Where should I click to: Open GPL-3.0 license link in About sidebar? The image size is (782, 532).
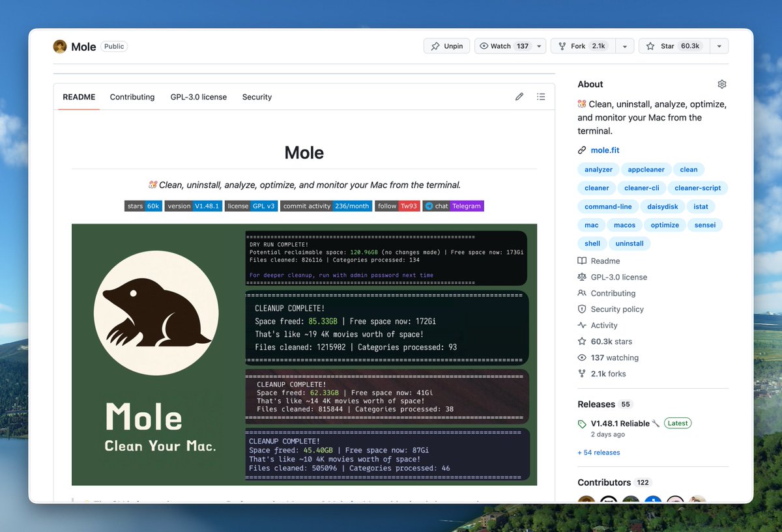(619, 277)
